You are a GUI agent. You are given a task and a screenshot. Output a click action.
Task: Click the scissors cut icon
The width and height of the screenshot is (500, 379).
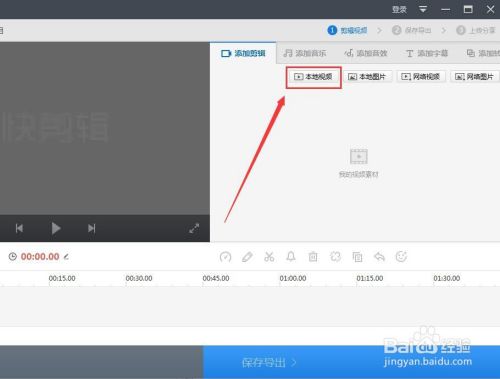[269, 257]
